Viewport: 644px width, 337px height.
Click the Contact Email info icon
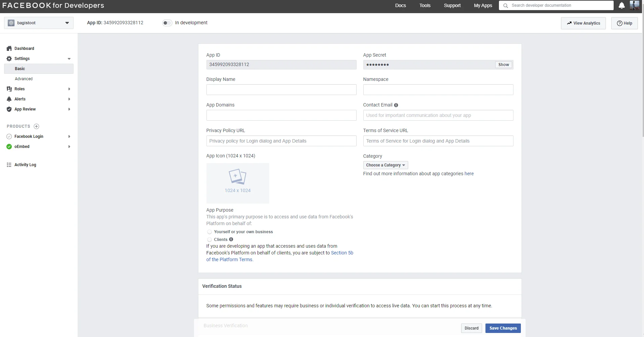(396, 105)
